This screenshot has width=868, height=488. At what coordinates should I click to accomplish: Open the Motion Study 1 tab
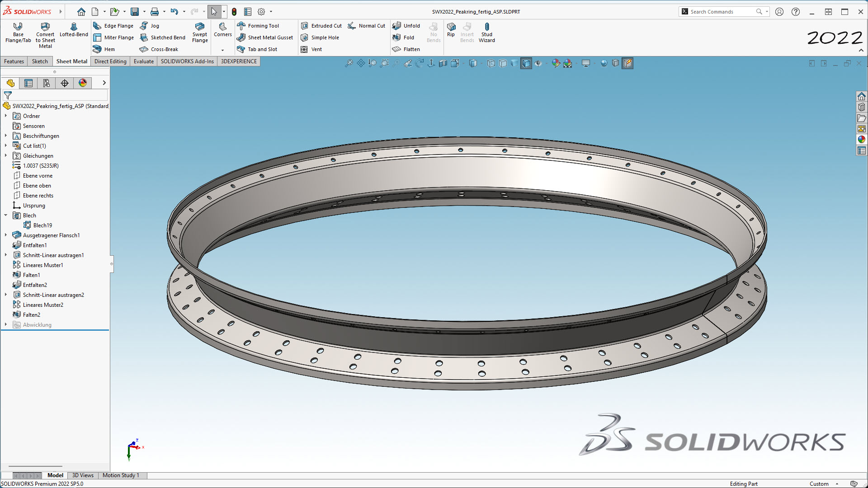[121, 475]
